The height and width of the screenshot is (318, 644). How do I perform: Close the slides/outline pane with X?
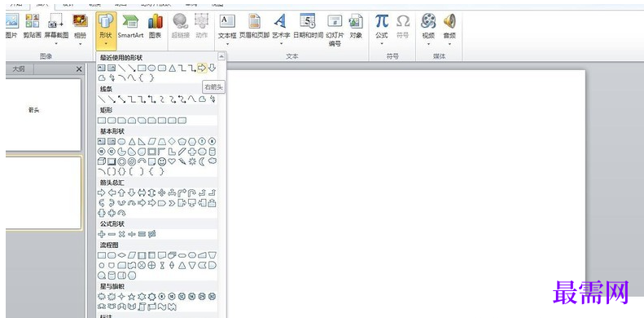(79, 69)
